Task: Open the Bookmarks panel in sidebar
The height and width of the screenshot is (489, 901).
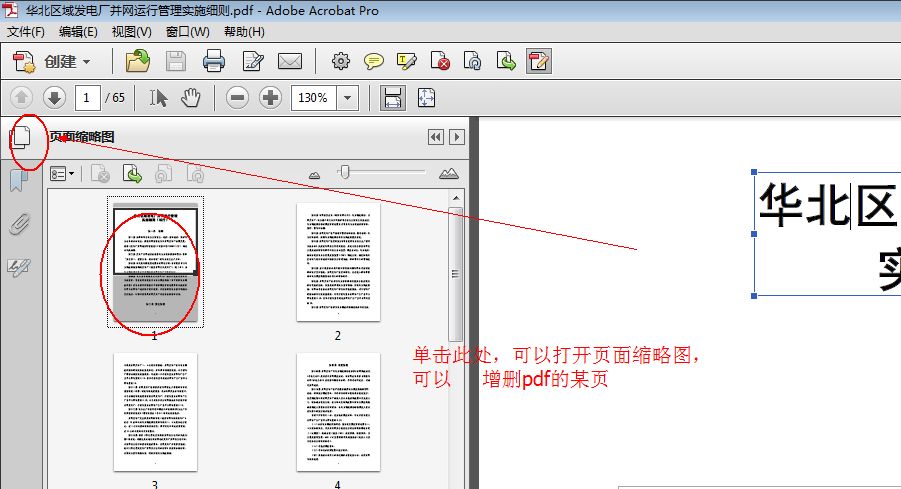Action: point(19,181)
